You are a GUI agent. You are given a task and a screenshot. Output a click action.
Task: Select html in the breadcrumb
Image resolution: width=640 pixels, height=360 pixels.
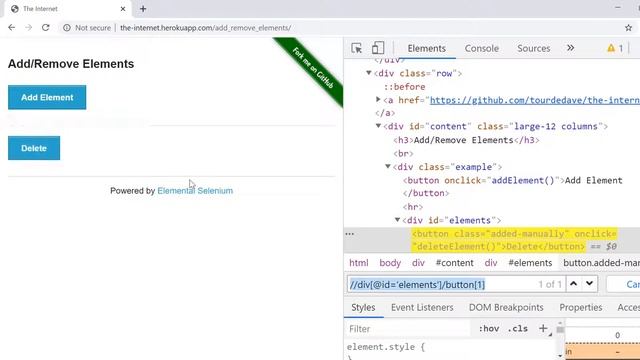coord(359,263)
